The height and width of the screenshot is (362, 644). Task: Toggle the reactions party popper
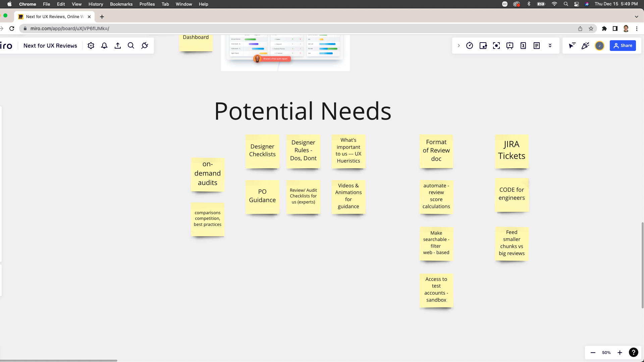(585, 46)
